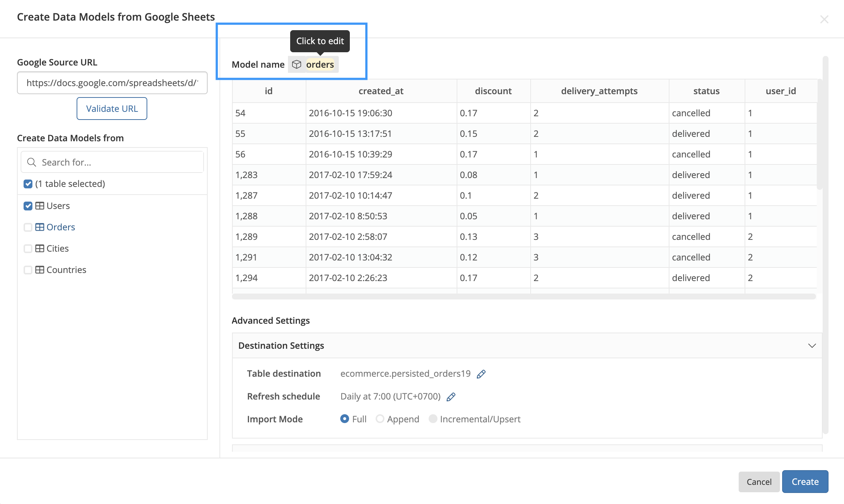Click the id cell '1,283'
Viewport: 844px width, 504px height.
click(269, 175)
